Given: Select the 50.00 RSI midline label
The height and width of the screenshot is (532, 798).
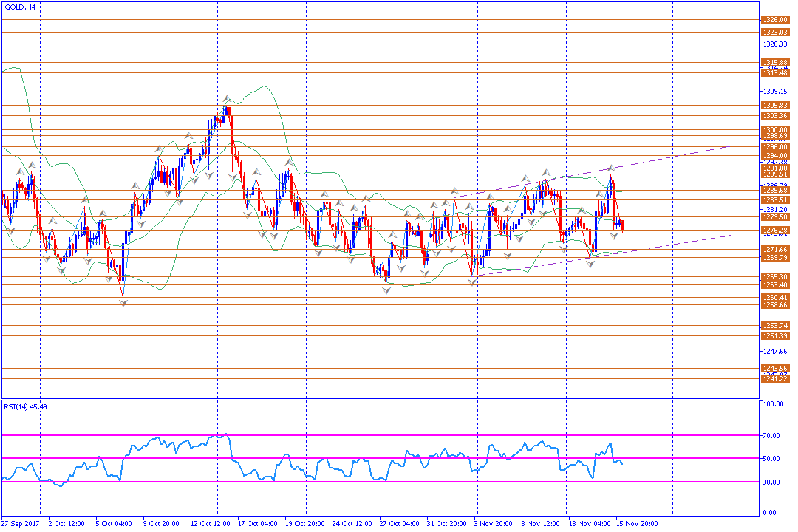Looking at the screenshot, I should tap(771, 459).
